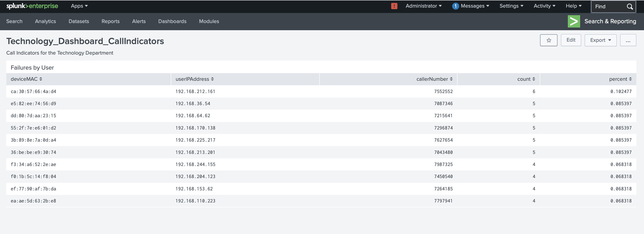Click the Search & Reporting app title
This screenshot has height=234, width=644.
[x=610, y=21]
